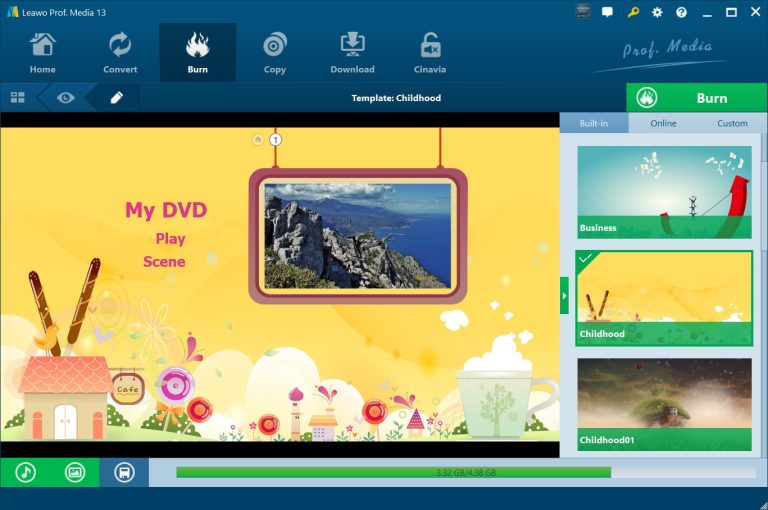Switch to grid view of templates
Screen dimensions: 768x510
click(x=18, y=98)
